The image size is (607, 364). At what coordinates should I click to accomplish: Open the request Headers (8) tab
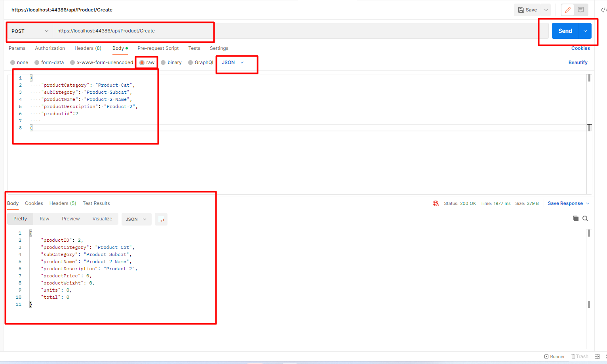(88, 48)
